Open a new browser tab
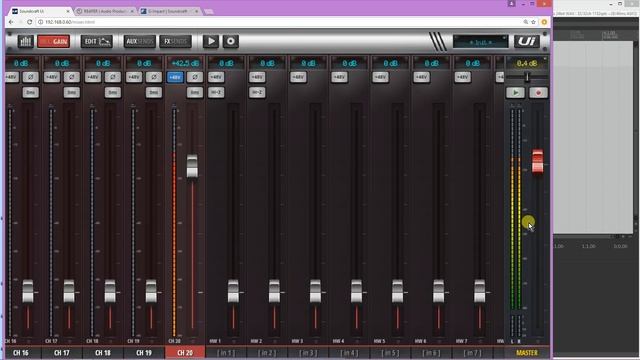 click(x=208, y=11)
